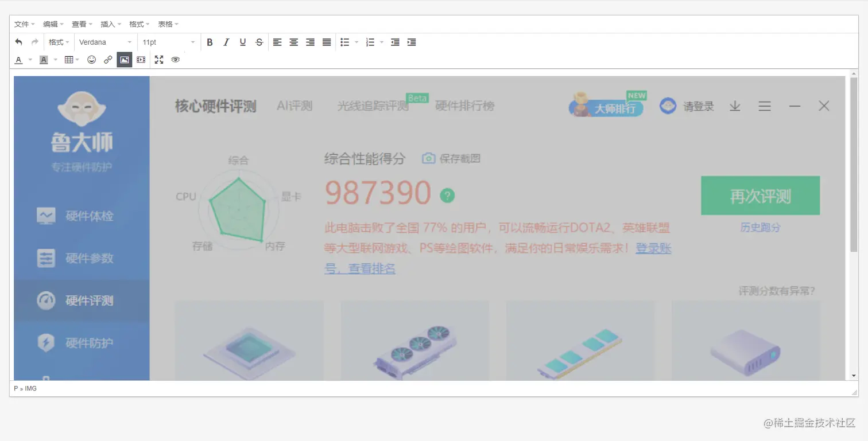Click the P element path entry
This screenshot has width=868, height=441.
point(15,389)
